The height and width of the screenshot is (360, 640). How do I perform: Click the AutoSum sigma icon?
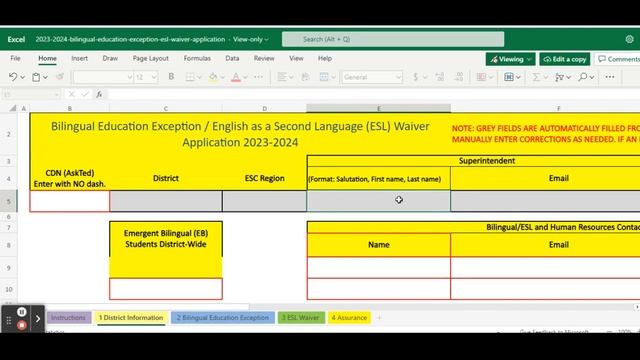click(536, 77)
